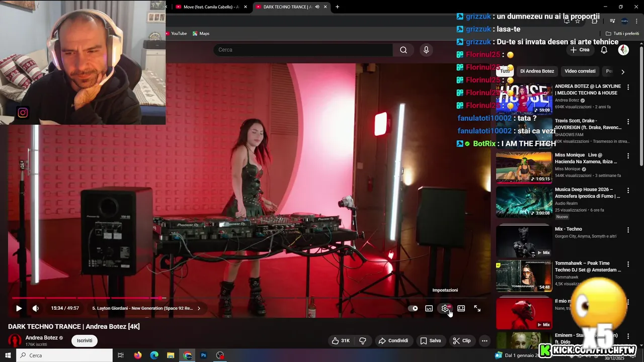Open the Tutti i preferiti bookmarks folder
The height and width of the screenshot is (362, 644).
pos(622,34)
